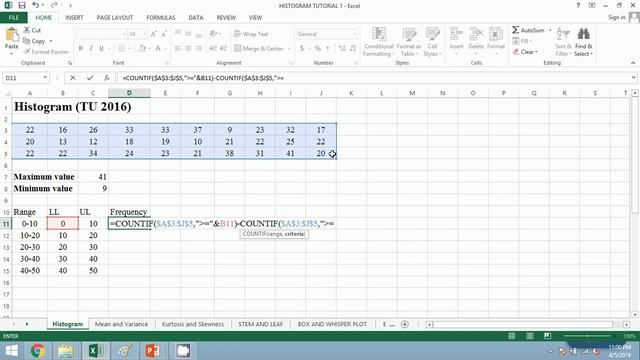This screenshot has height=360, width=640.
Task: Open the Mean and Variance sheet
Action: pos(121,324)
